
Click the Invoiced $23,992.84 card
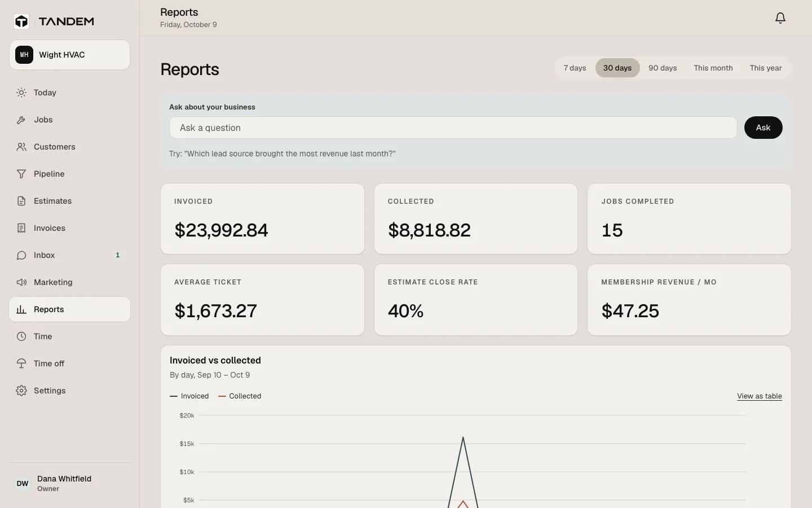click(262, 218)
